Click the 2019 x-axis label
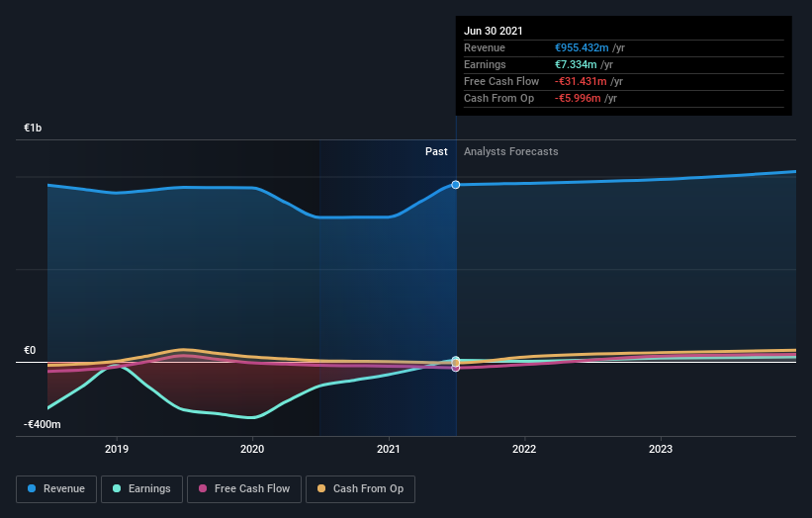Screen dimensions: 812x518 coord(117,449)
